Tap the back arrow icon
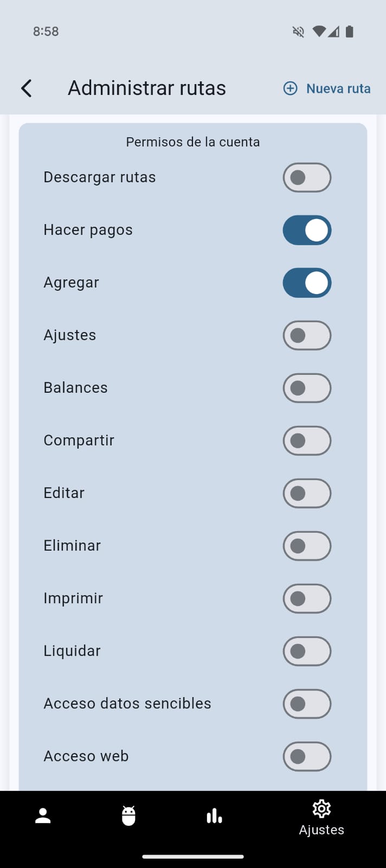The image size is (386, 868). pos(26,88)
